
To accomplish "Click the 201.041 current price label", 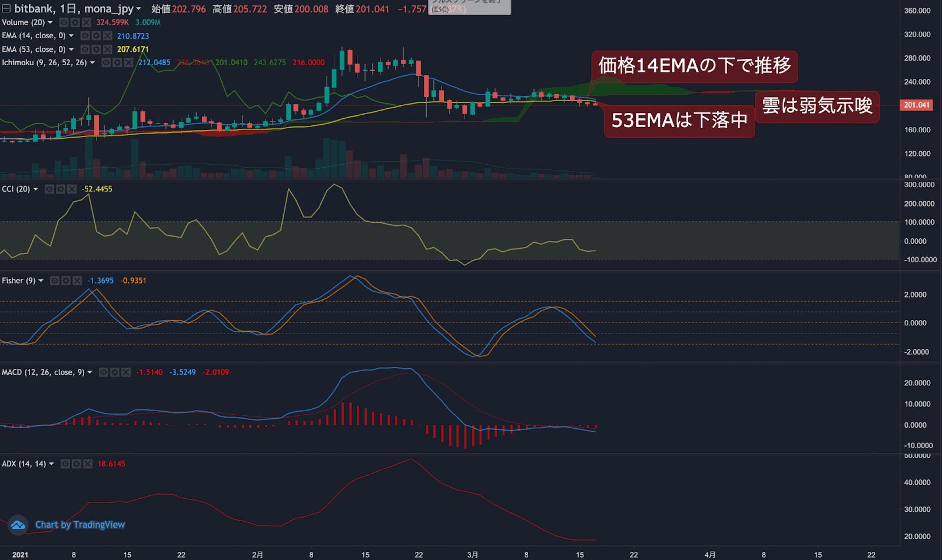I will point(917,105).
